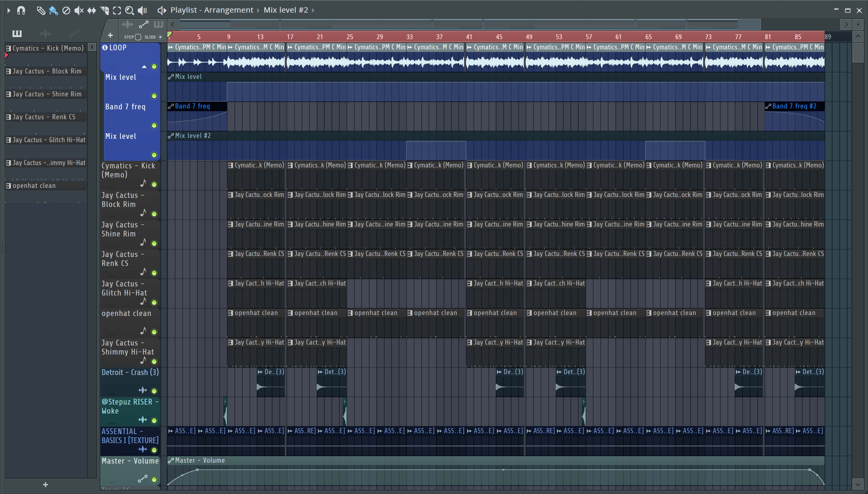Image resolution: width=868 pixels, height=494 pixels.
Task: Click bar 65 on the timeline ruler
Action: click(648, 37)
